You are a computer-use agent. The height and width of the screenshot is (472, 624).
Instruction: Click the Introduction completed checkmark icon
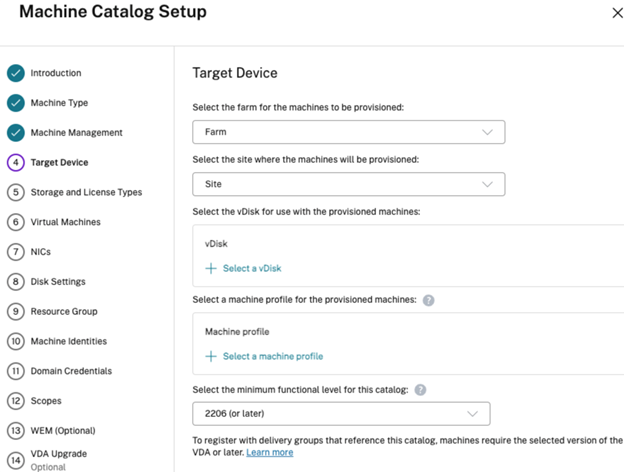(15, 73)
